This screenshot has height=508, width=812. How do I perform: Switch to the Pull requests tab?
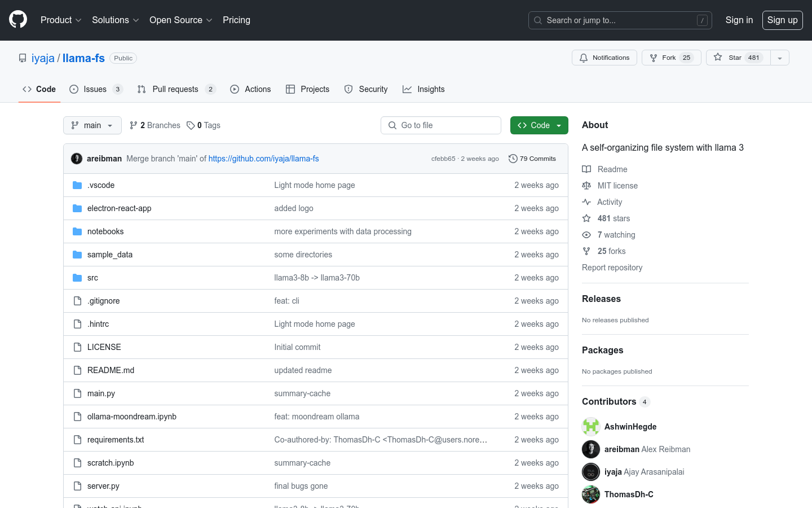(176, 89)
